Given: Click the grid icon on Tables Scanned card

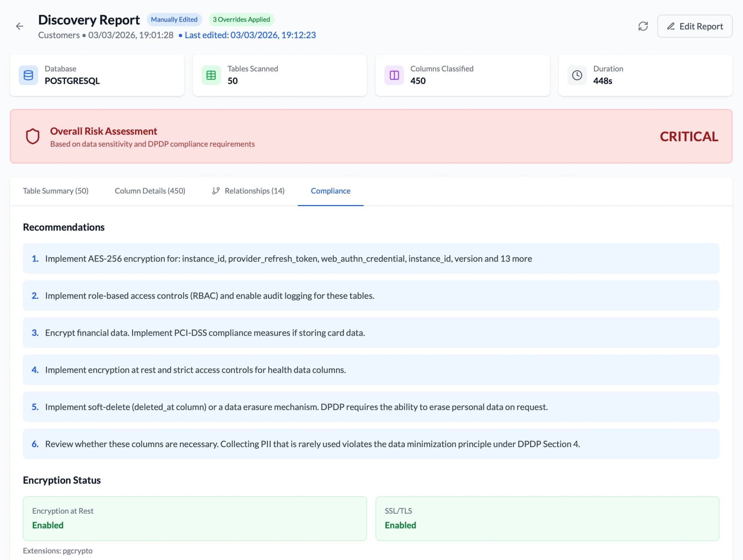Looking at the screenshot, I should tap(211, 75).
